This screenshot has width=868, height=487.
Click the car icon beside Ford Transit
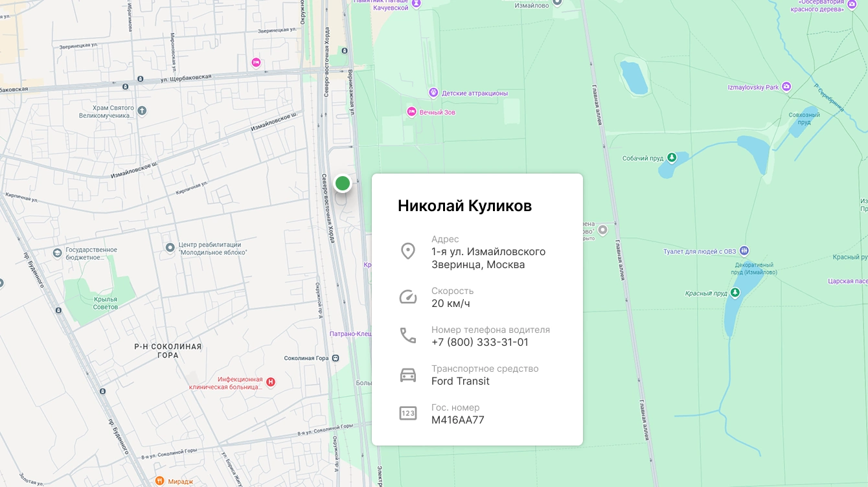[x=407, y=374]
